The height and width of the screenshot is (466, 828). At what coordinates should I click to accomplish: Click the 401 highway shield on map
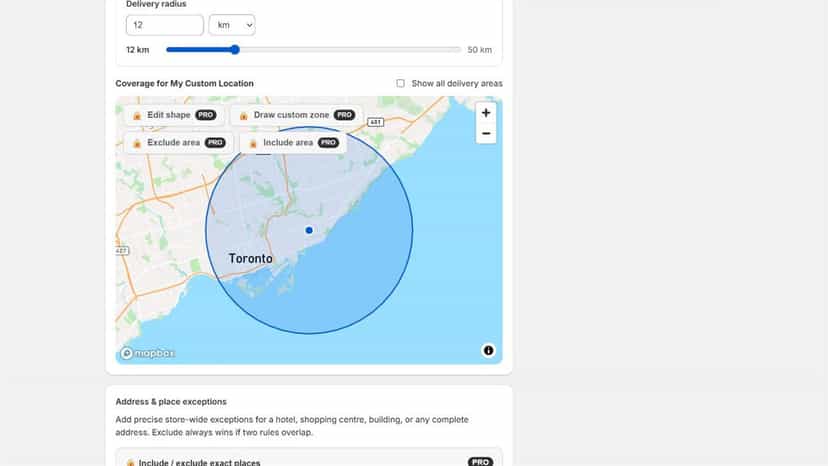point(375,122)
